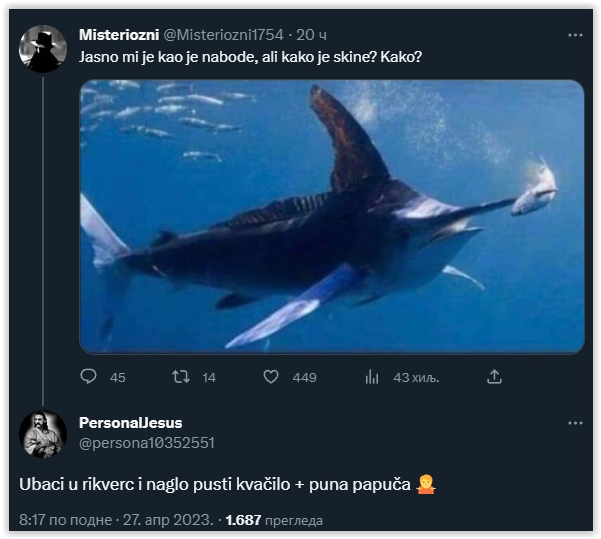
Task: Click the @persona10352551 handle
Action: (146, 443)
